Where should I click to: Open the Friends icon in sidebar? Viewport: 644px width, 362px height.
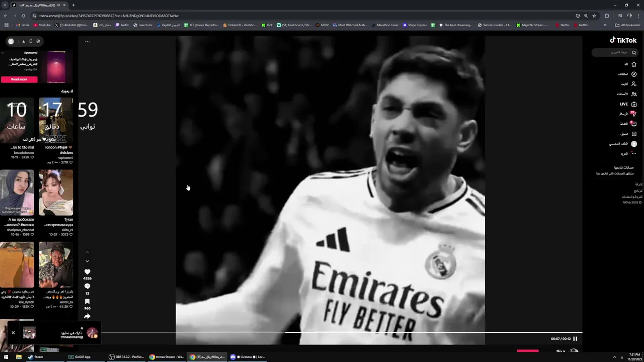[x=634, y=94]
